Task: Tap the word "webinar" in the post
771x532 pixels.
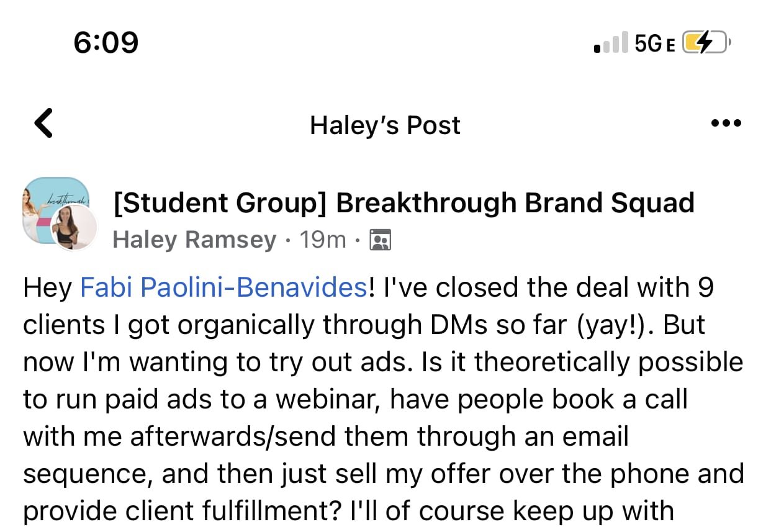Action: (x=327, y=399)
